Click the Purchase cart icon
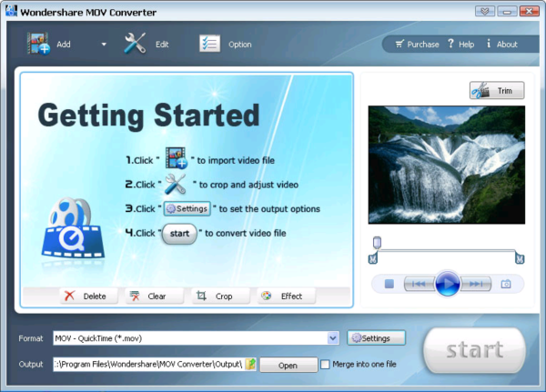 pos(399,44)
